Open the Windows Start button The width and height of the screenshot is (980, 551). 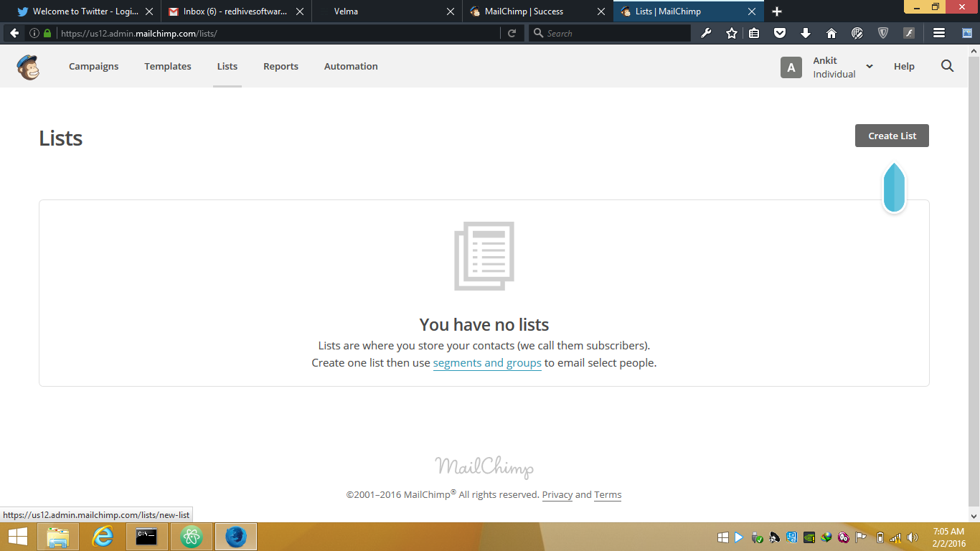tap(18, 537)
